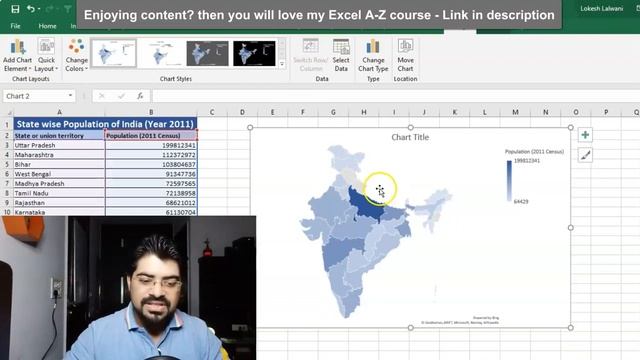The height and width of the screenshot is (360, 640).
Task: Click the Undo arrow icon
Action: point(31,9)
